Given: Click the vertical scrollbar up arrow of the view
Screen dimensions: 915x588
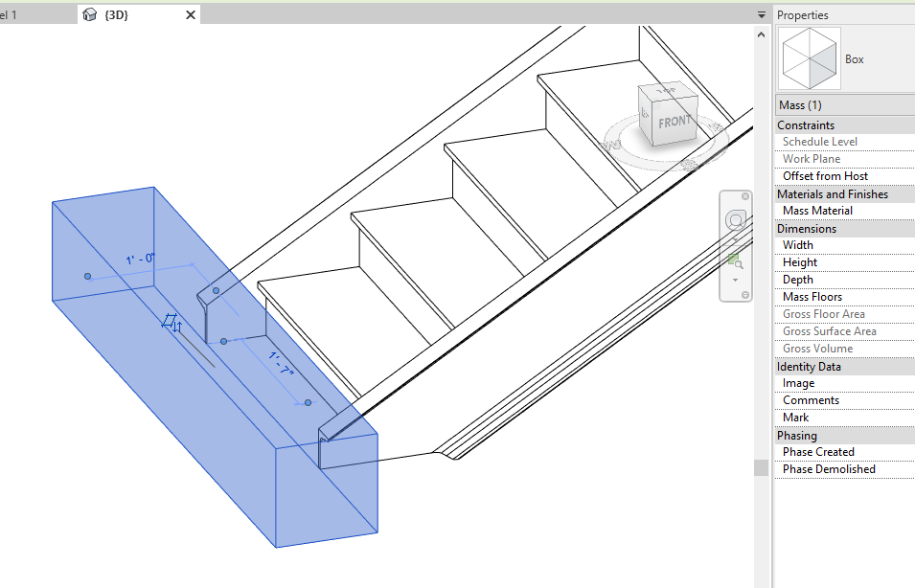Looking at the screenshot, I should [x=761, y=35].
